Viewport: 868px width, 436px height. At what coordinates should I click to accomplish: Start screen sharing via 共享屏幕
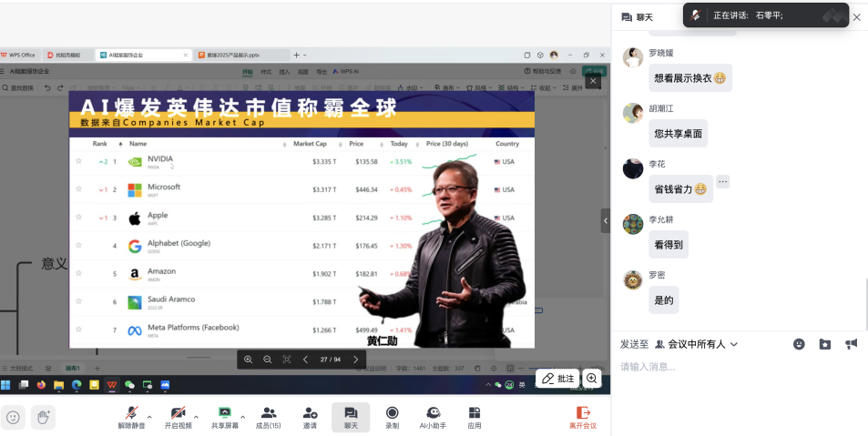coord(225,417)
